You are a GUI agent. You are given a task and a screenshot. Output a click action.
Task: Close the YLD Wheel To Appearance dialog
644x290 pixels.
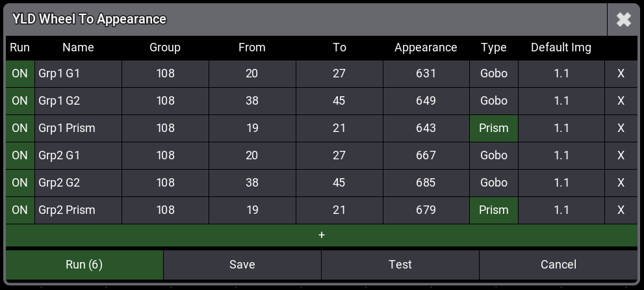coord(623,20)
